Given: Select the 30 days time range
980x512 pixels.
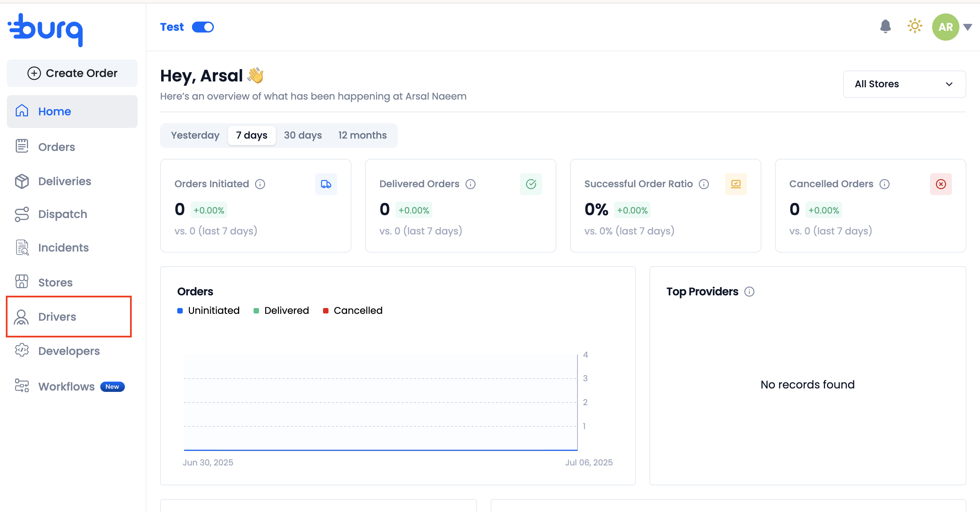Looking at the screenshot, I should coord(303,136).
